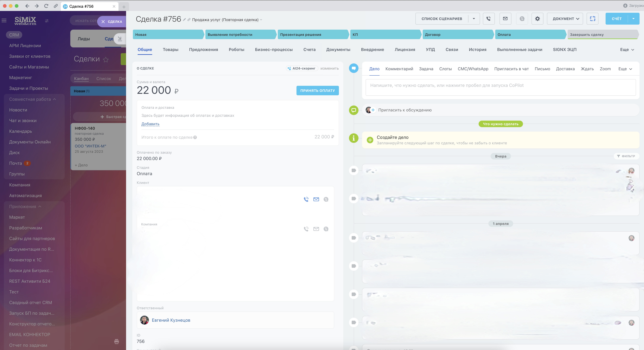Open the Еще dropdown in deal tabs

(627, 49)
